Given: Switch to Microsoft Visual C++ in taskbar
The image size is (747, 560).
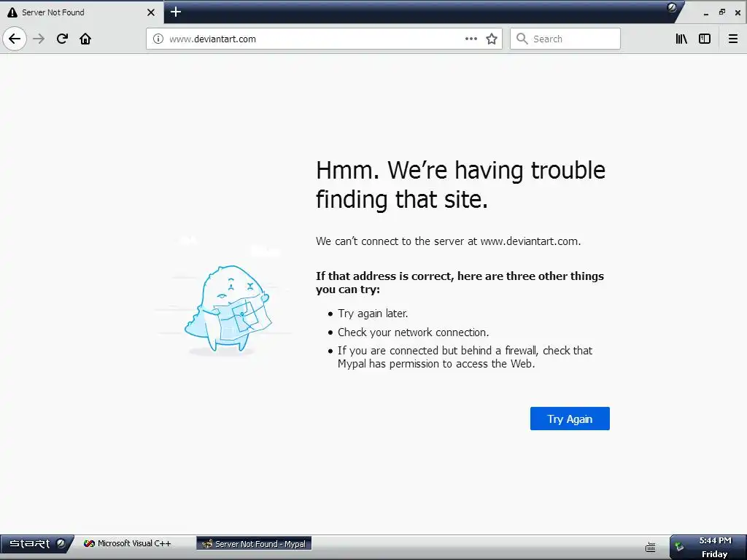Looking at the screenshot, I should [128, 543].
